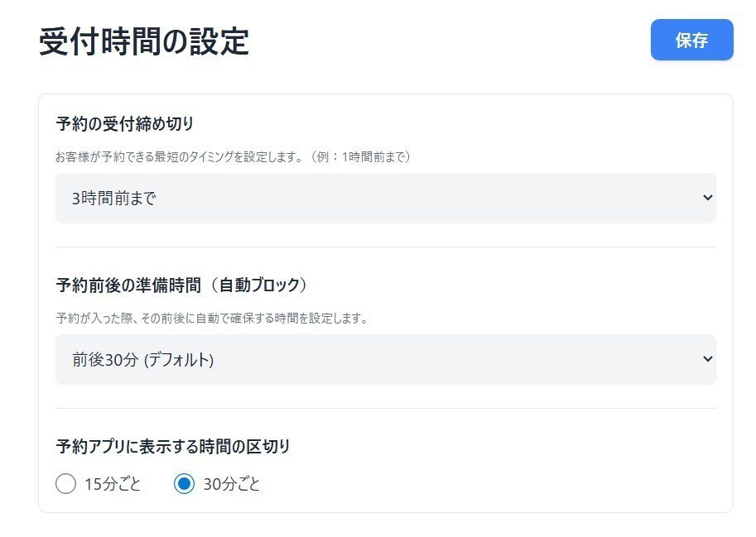Click the down arrow next to 前後30分 (デフォルト)
This screenshot has width=756, height=537.
[707, 359]
